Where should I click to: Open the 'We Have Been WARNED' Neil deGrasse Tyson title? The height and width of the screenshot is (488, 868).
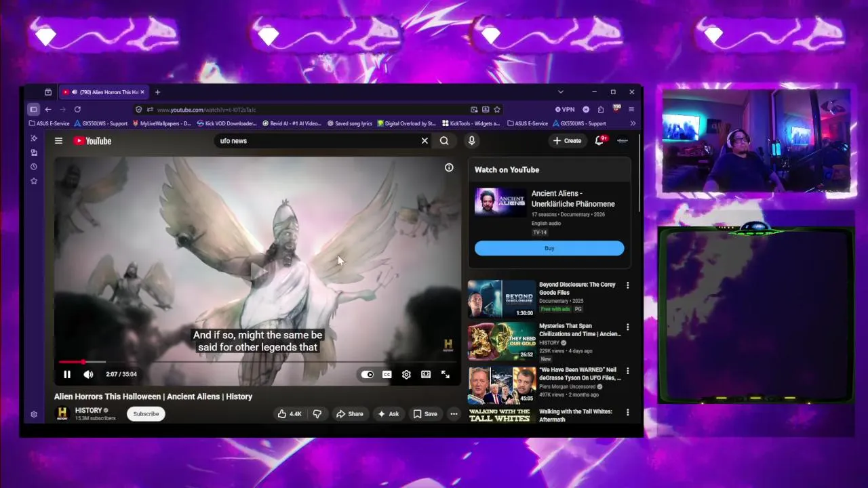pyautogui.click(x=580, y=373)
